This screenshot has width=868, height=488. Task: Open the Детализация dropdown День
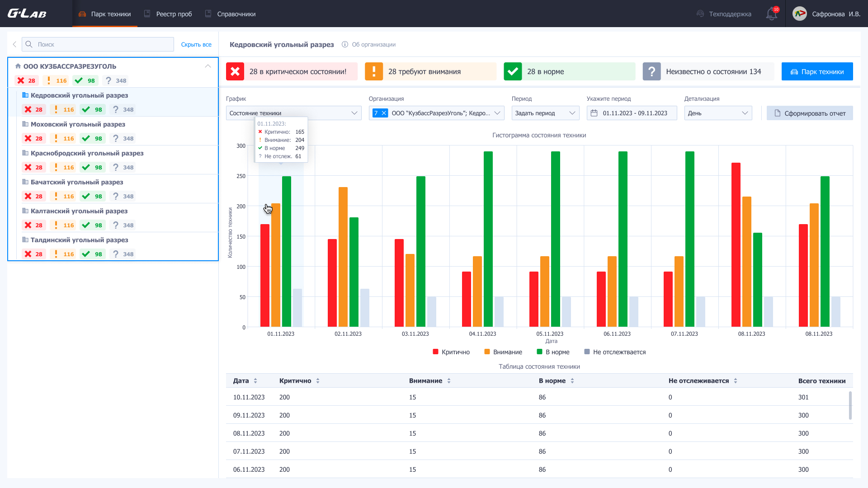point(718,113)
